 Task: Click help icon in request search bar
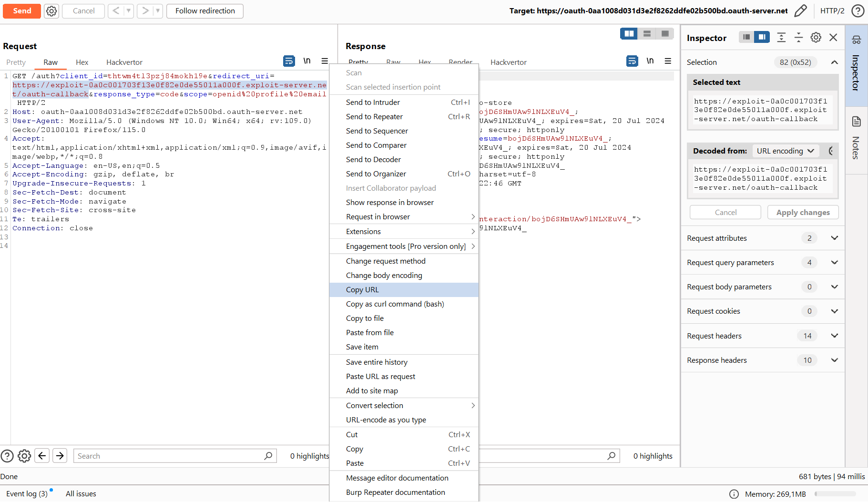(7, 456)
